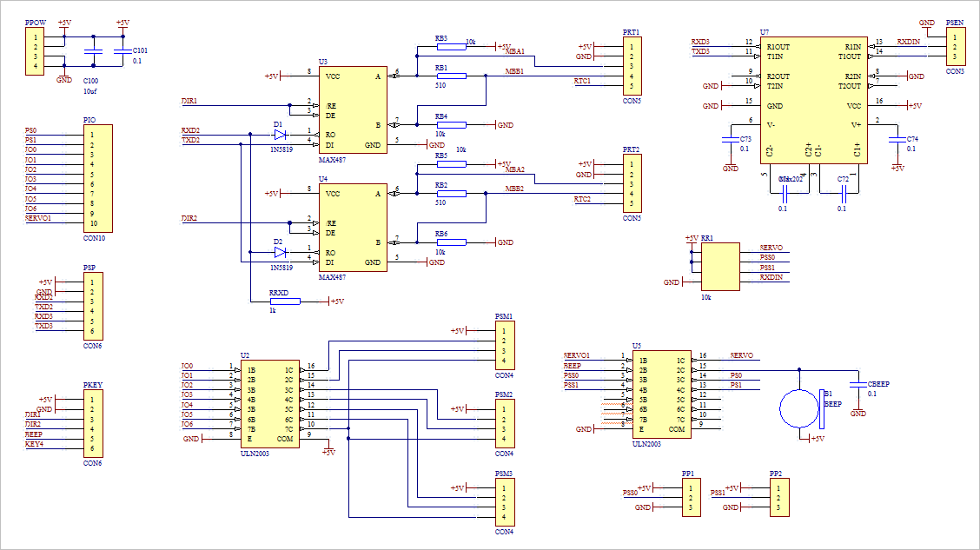The width and height of the screenshot is (980, 550).
Task: Select the RXD3 label at U7
Action: (x=700, y=42)
